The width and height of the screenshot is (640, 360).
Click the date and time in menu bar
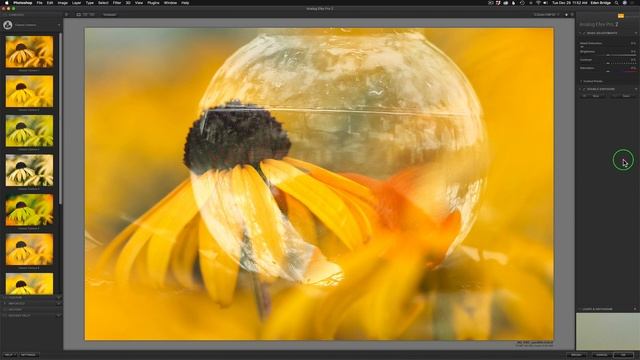pyautogui.click(x=569, y=3)
